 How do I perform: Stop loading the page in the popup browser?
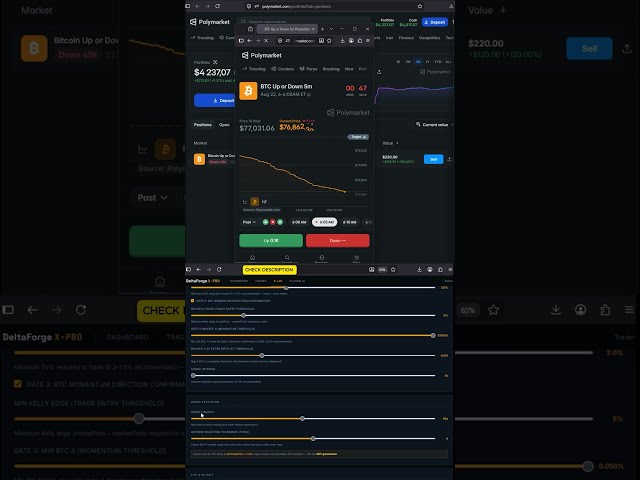(x=266, y=40)
